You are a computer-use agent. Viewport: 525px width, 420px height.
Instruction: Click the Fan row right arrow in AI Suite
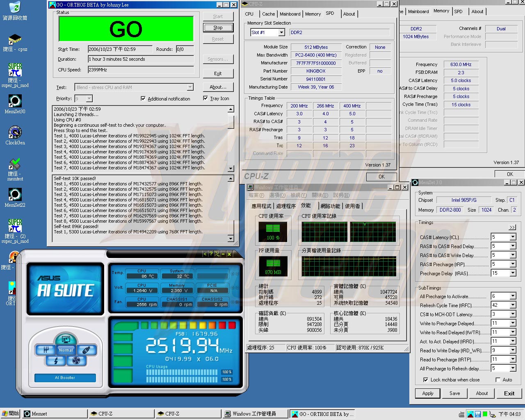click(237, 302)
